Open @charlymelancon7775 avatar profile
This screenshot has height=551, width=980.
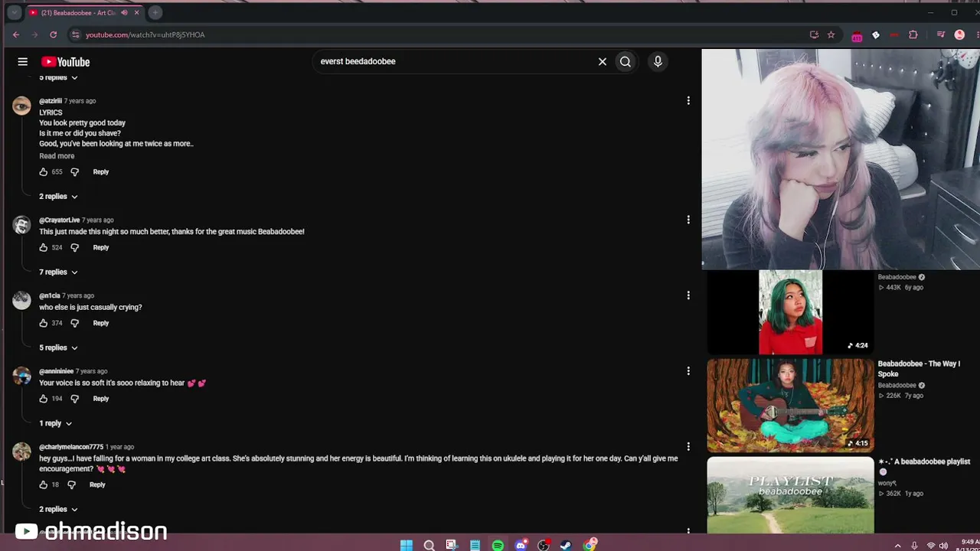tap(21, 452)
